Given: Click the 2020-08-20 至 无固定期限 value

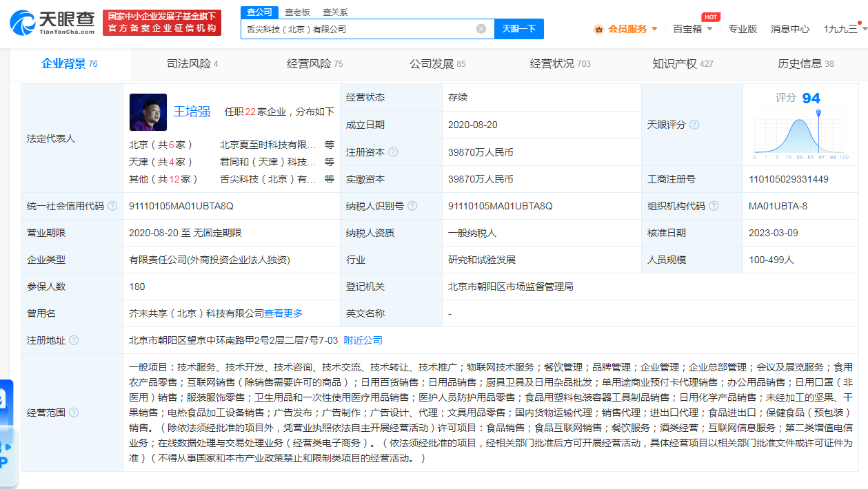Looking at the screenshot, I should (185, 233).
